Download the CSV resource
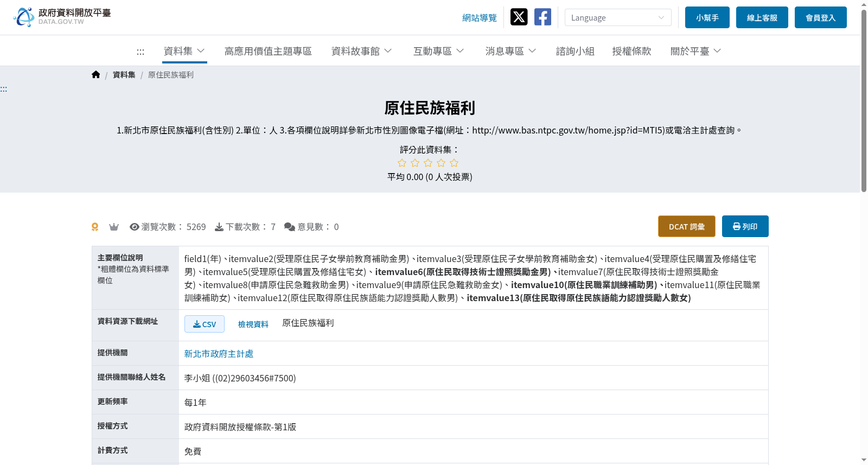The height and width of the screenshot is (465, 868). tap(205, 324)
